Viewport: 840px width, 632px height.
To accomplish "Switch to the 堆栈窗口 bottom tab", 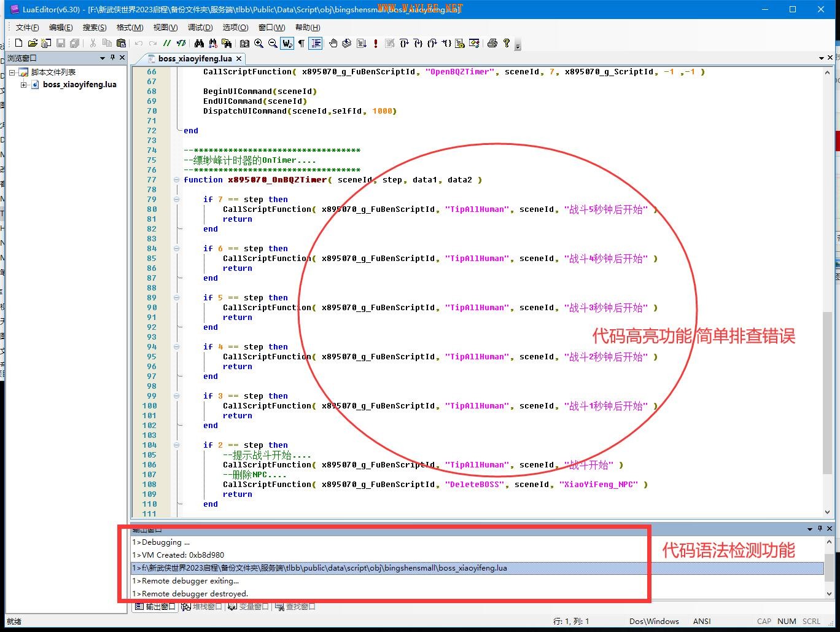I will [201, 607].
